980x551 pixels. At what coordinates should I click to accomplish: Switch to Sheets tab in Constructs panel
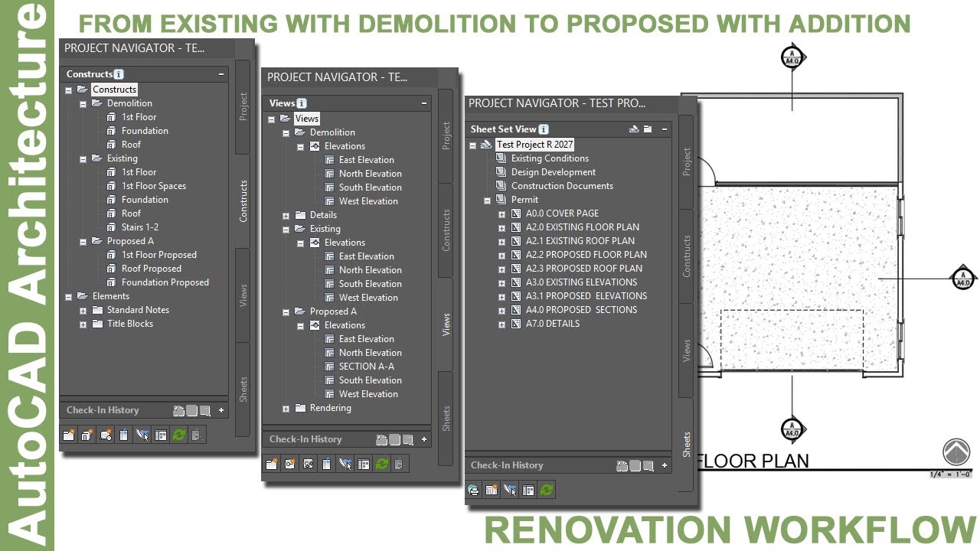[243, 389]
